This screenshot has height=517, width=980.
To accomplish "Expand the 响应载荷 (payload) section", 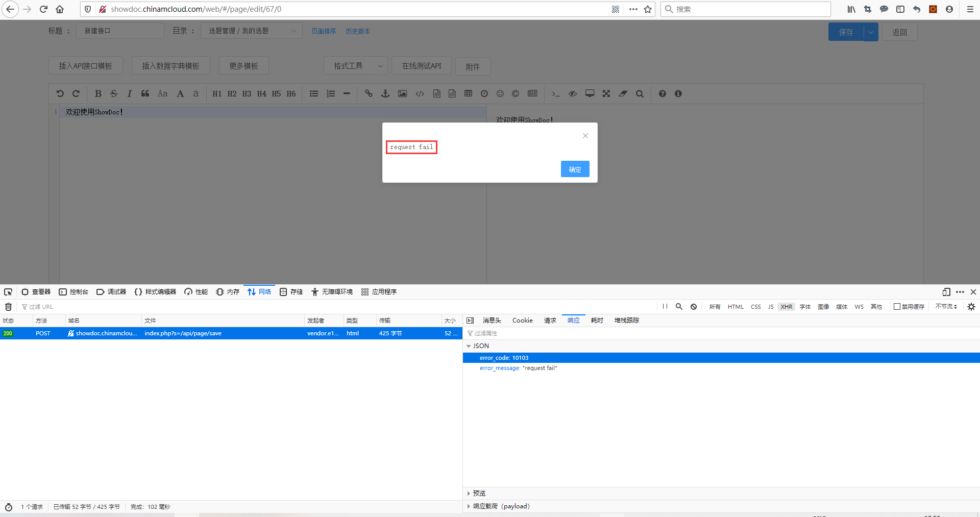I will pyautogui.click(x=469, y=506).
